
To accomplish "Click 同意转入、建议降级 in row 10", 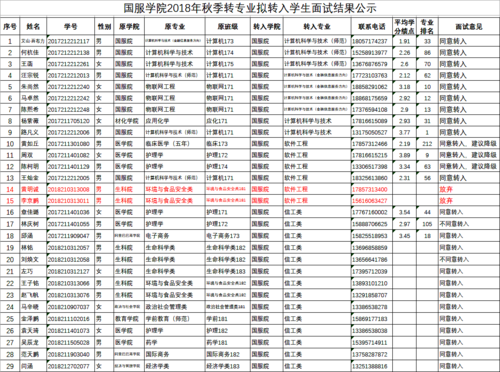I will [468, 144].
